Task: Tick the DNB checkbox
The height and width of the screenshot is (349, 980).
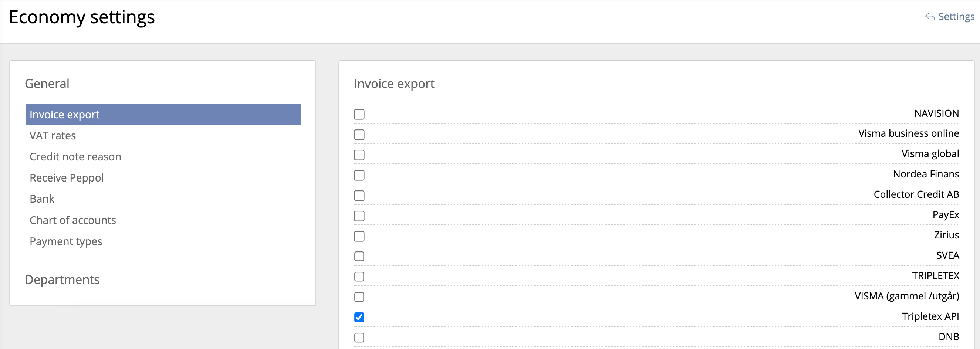Action: (359, 338)
